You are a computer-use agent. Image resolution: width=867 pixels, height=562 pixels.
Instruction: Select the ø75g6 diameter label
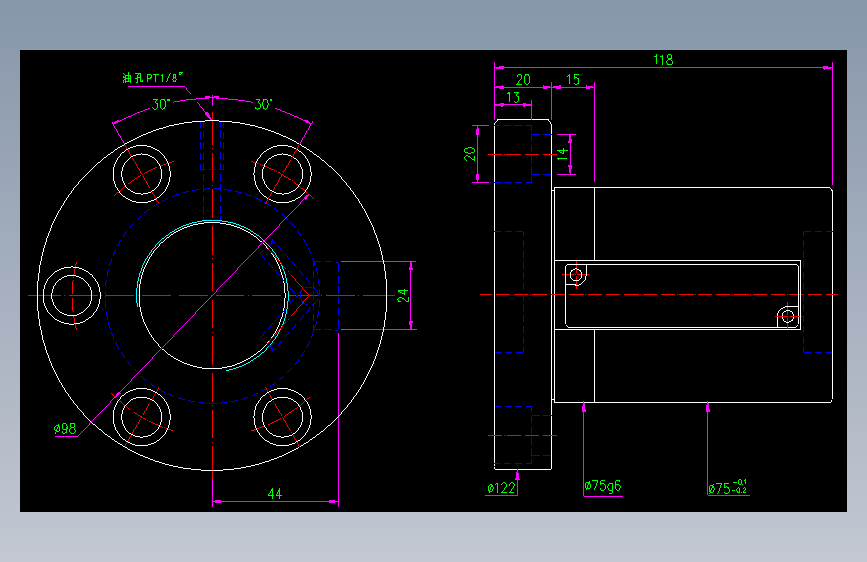(x=603, y=486)
